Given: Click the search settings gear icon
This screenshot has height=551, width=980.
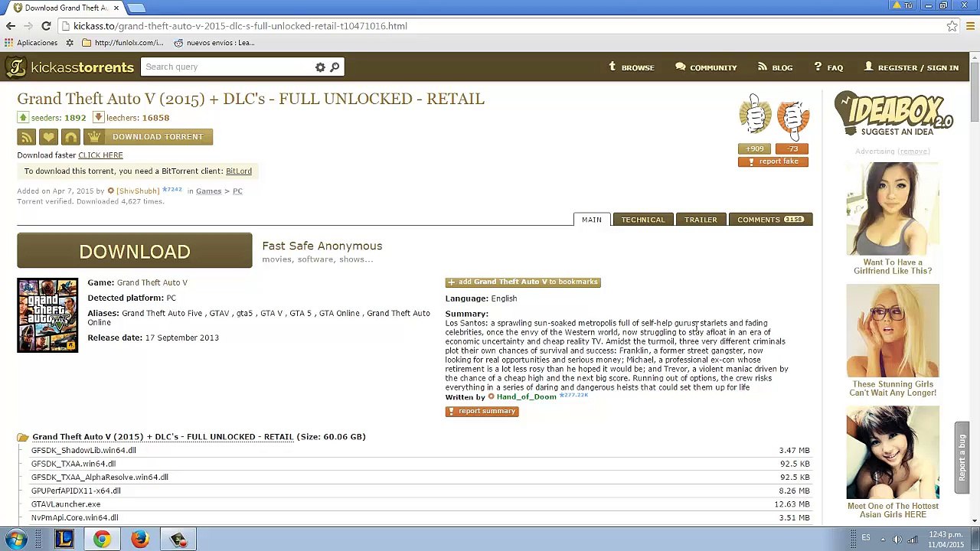Looking at the screenshot, I should [320, 67].
